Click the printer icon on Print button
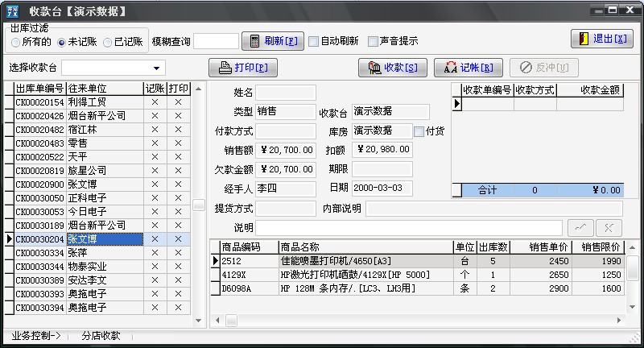 225,68
